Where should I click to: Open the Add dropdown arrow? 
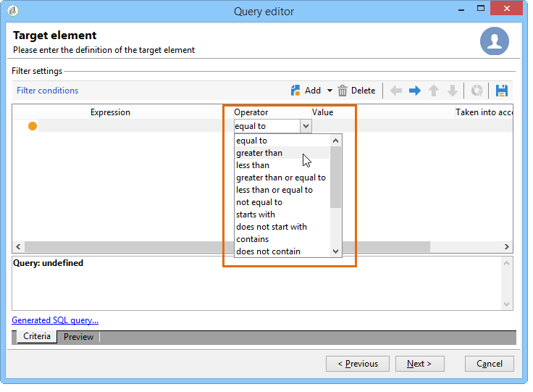[x=330, y=91]
